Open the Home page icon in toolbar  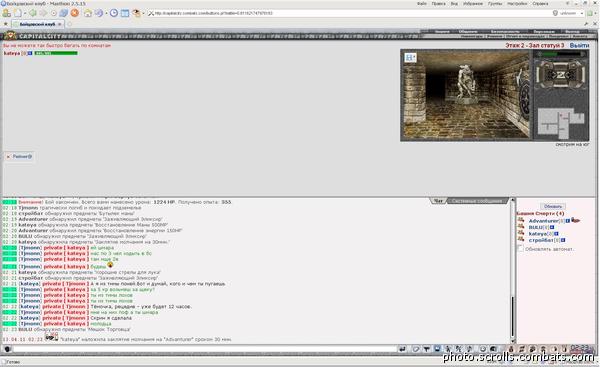[88, 13]
